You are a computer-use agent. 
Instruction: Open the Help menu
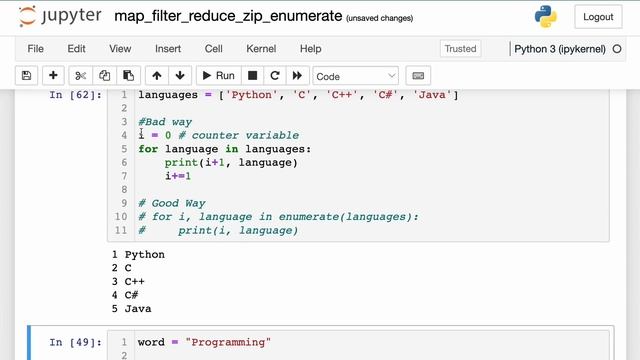(311, 49)
